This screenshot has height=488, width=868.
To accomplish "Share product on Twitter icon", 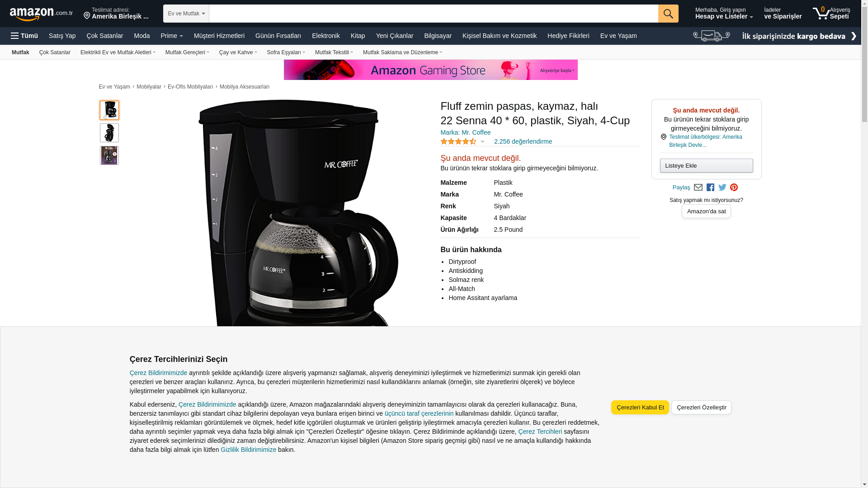I will coord(722,188).
